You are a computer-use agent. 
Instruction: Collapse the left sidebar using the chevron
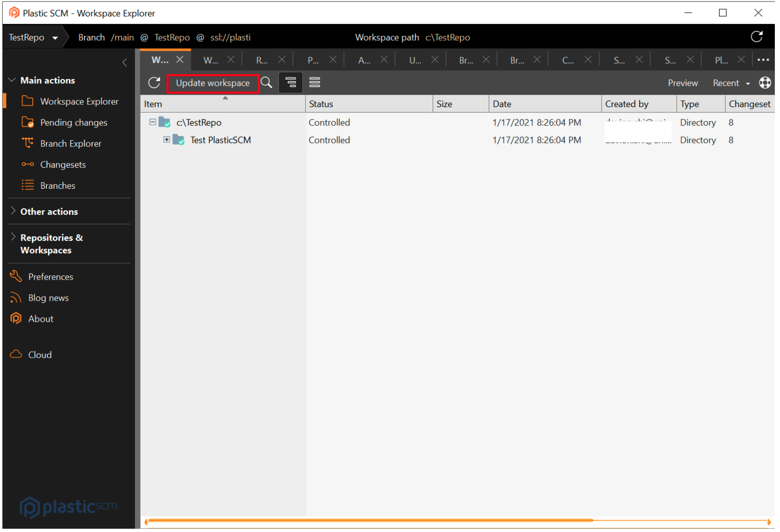click(125, 63)
